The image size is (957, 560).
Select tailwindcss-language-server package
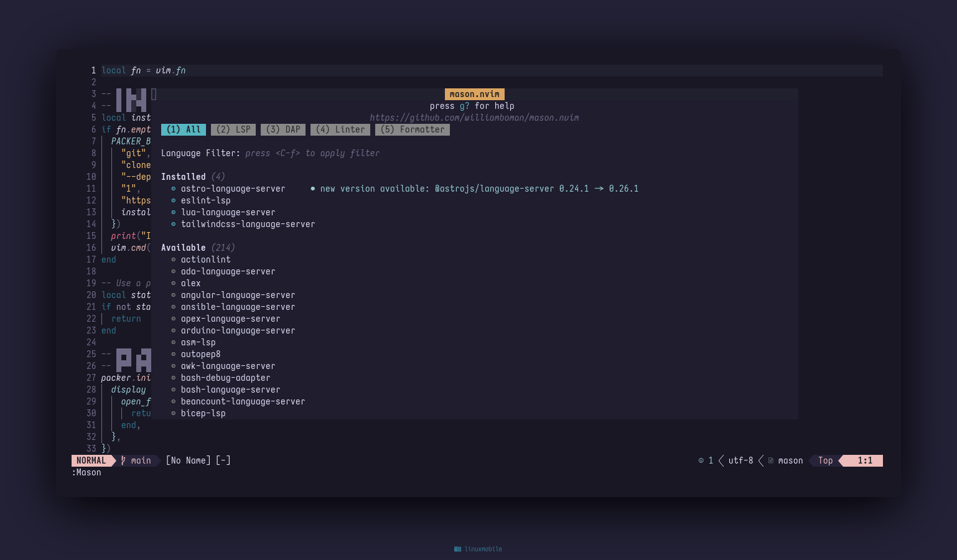coord(248,224)
